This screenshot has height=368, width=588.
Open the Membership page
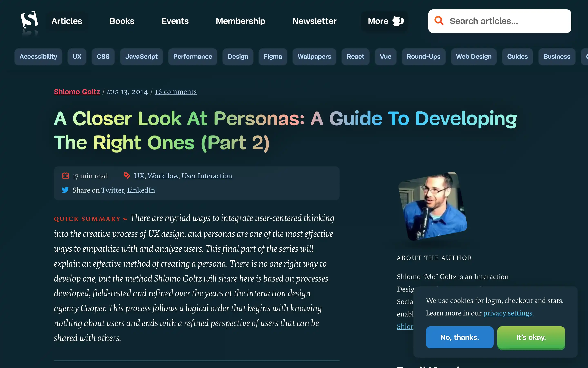tap(240, 21)
